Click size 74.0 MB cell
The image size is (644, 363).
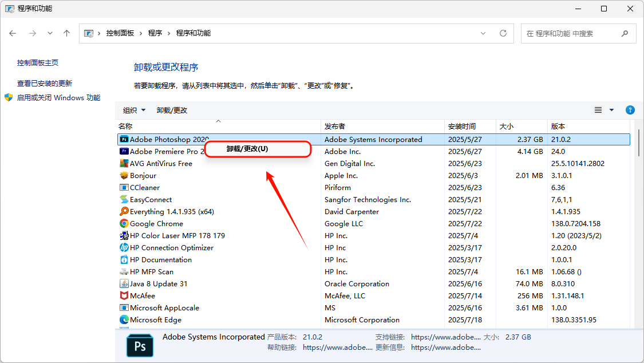point(529,284)
